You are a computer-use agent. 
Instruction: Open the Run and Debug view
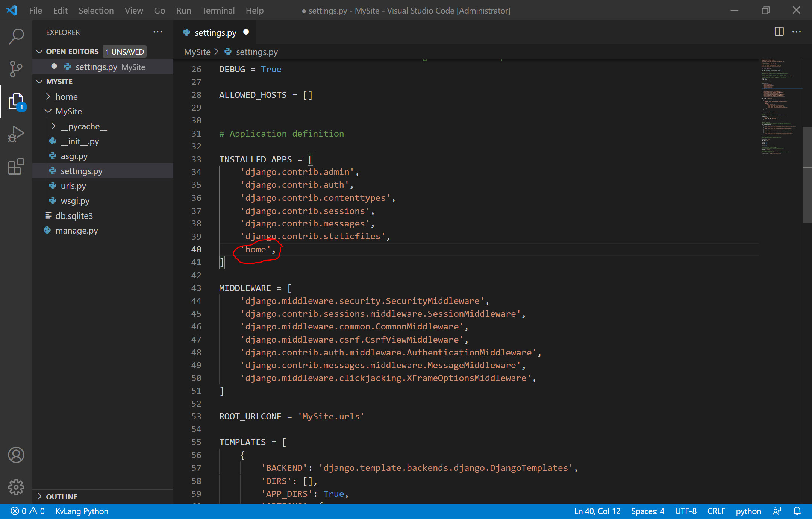click(x=16, y=134)
